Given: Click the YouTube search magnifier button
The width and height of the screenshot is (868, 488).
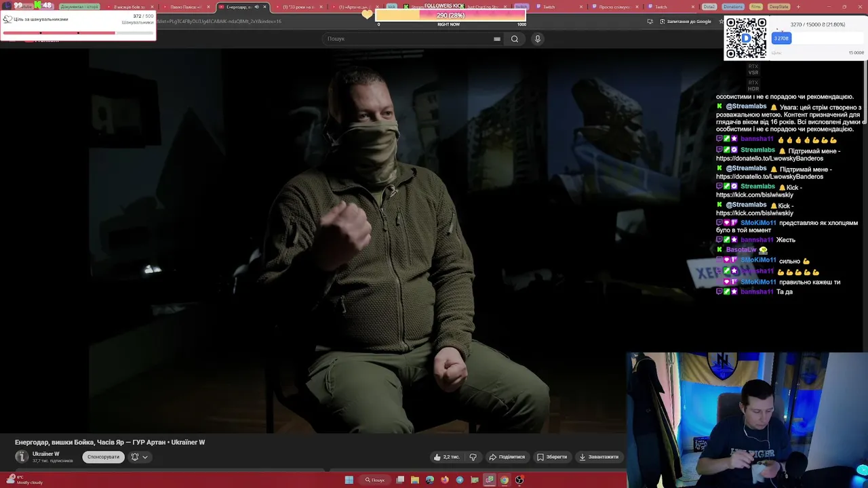Looking at the screenshot, I should coord(515,39).
